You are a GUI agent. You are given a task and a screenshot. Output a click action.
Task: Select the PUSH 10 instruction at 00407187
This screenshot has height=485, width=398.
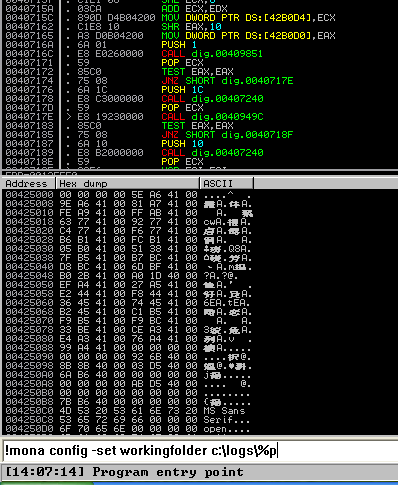[182, 143]
